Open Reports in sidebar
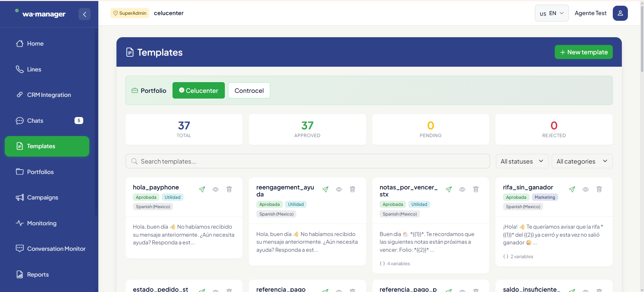The image size is (644, 292). [x=47, y=275]
